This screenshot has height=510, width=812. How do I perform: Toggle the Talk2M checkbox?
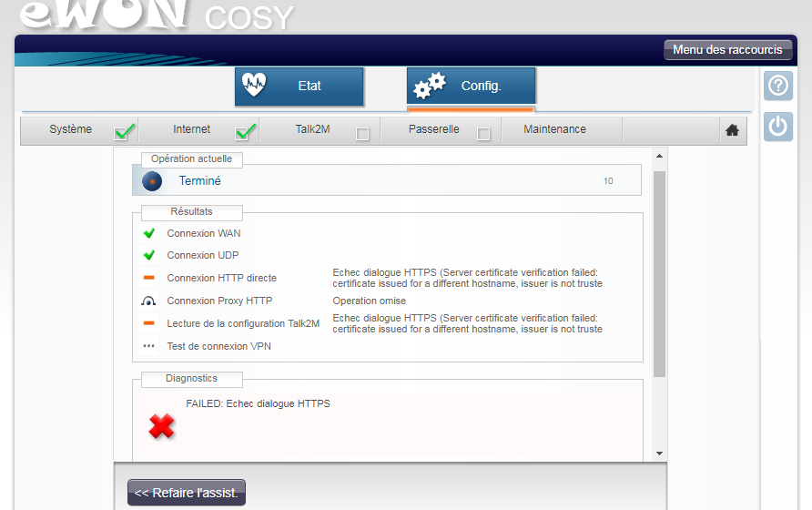pyautogui.click(x=362, y=134)
